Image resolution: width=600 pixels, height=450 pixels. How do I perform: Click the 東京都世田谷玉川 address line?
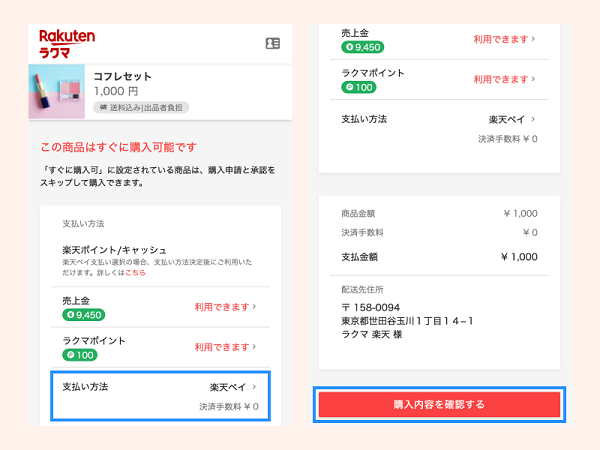coord(407,321)
